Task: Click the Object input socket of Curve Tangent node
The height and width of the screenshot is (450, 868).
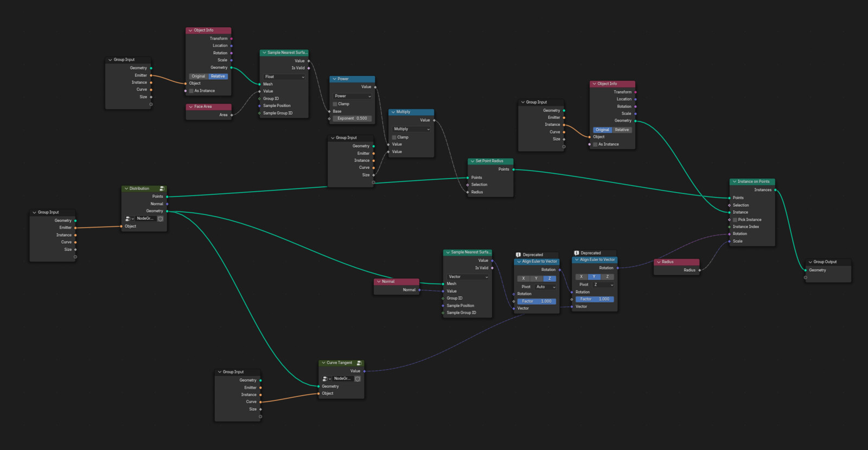Action: [318, 394]
